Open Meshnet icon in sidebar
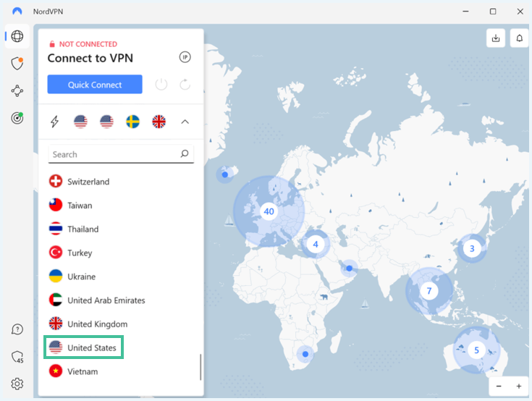This screenshot has height=401, width=532. click(17, 90)
